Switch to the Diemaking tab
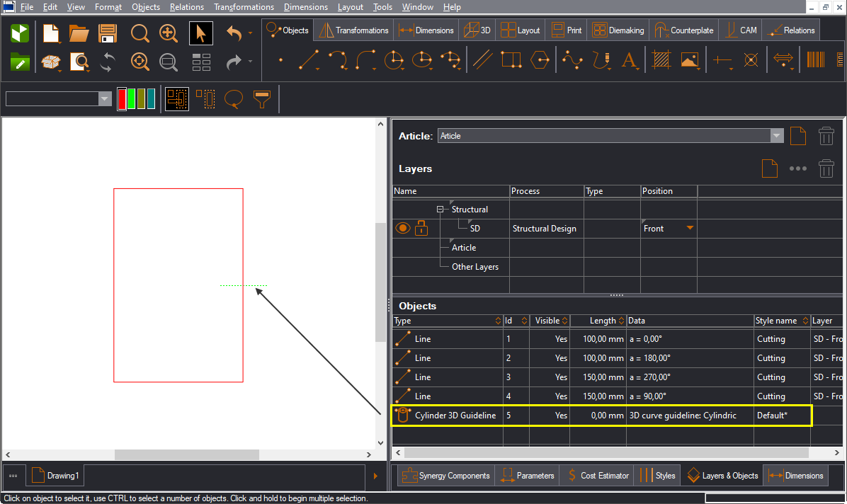The image size is (847, 504). click(x=618, y=30)
